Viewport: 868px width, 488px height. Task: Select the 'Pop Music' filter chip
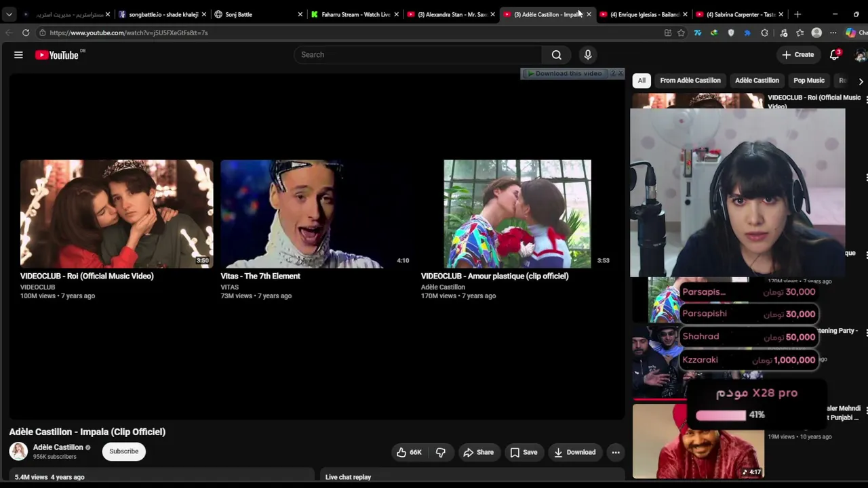pyautogui.click(x=809, y=81)
